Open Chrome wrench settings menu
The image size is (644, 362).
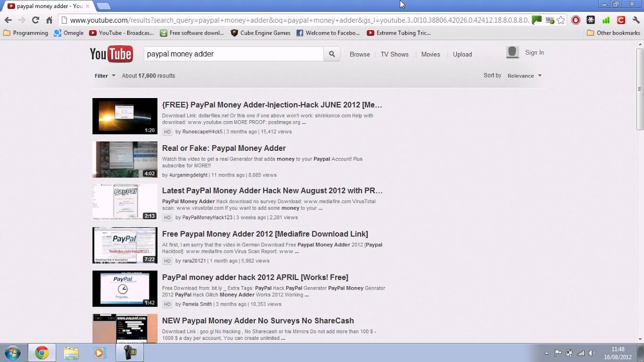point(635,20)
